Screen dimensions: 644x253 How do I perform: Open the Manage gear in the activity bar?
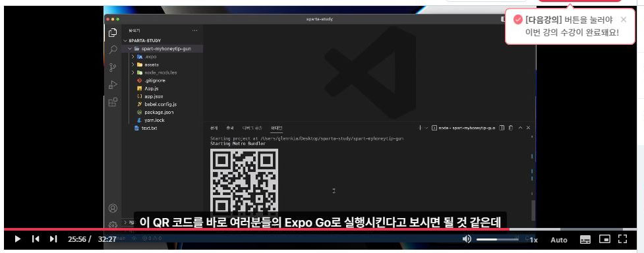coord(113,225)
